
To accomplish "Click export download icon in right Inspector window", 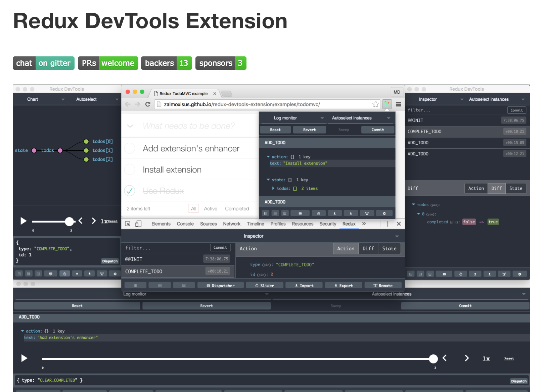I will click(x=490, y=274).
